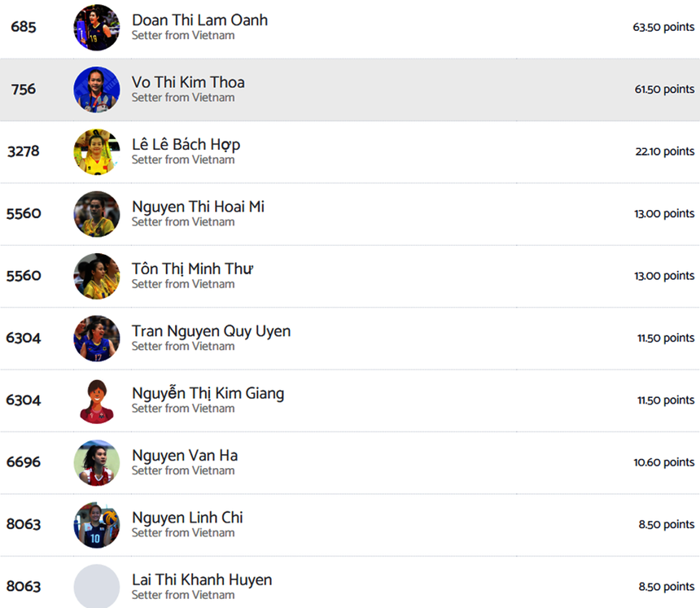Click the Vo Thi Kim Thoa name
This screenshot has height=608, width=700.
click(x=188, y=82)
